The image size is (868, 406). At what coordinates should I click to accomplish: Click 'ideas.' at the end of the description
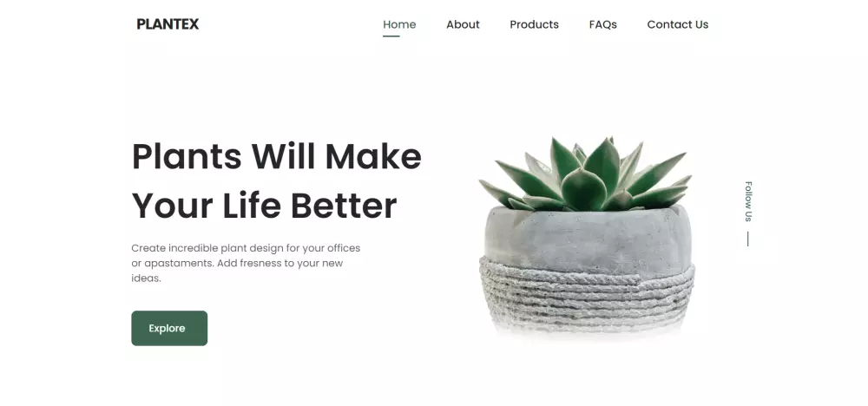[x=146, y=278]
